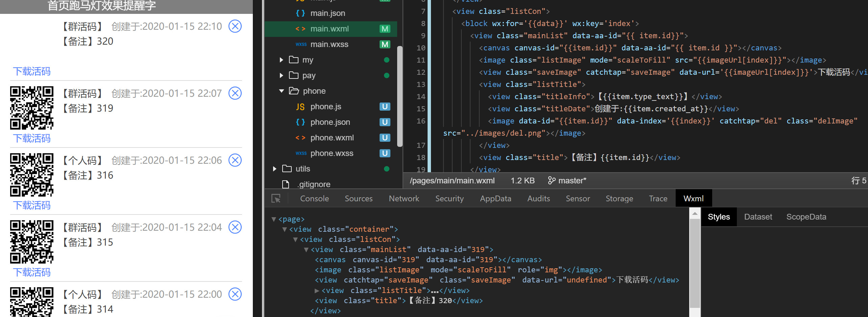Open the Storage tab
This screenshot has height=317, width=868.
619,199
